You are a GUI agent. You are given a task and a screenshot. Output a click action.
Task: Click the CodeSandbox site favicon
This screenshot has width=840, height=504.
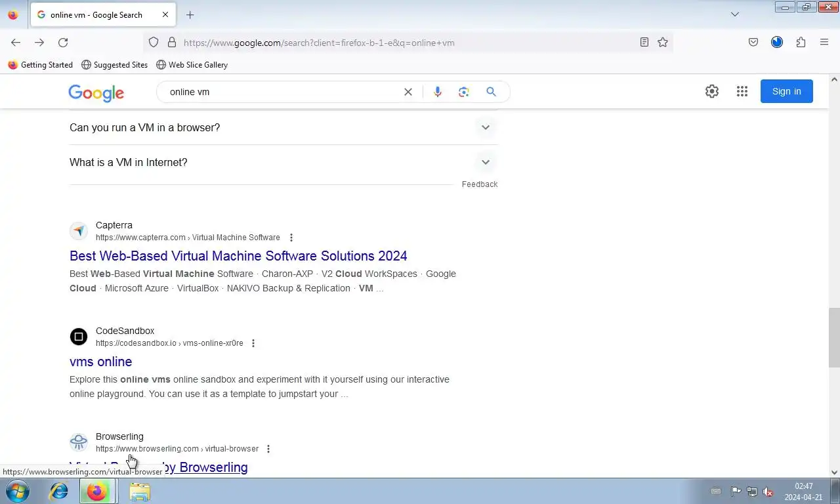[x=79, y=337]
